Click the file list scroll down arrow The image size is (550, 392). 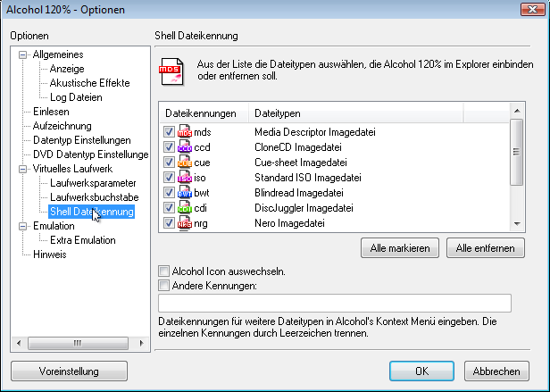517,223
